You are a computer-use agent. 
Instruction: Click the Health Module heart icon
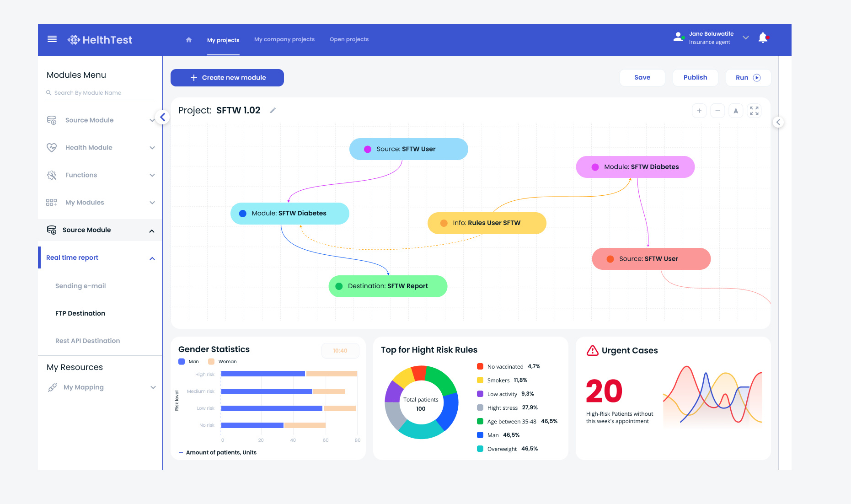[x=52, y=147]
